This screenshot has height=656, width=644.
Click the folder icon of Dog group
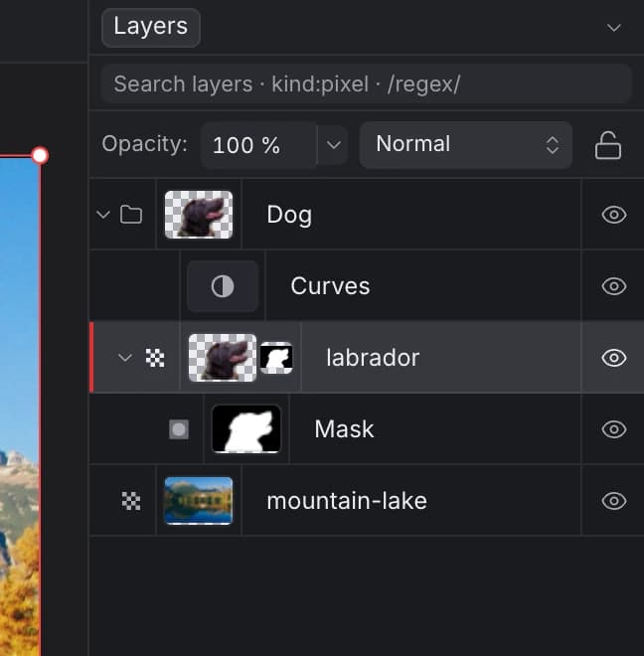pyautogui.click(x=131, y=215)
